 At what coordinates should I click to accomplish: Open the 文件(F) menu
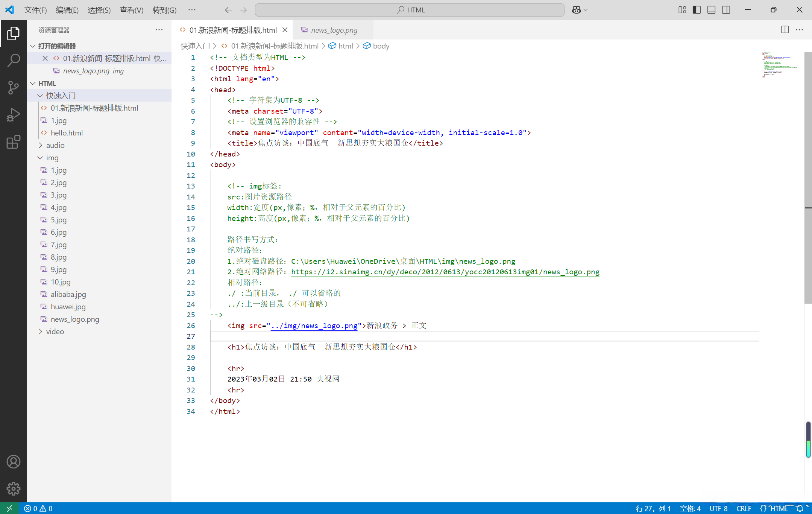pyautogui.click(x=35, y=10)
